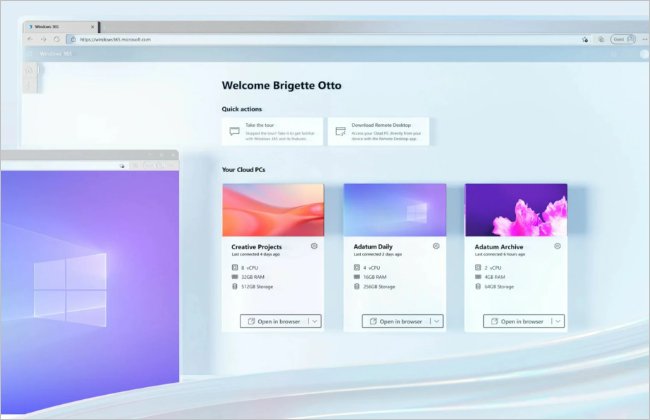The width and height of the screenshot is (650, 420).
Task: Click 'Last connected 4 days ago' text
Action: coord(256,254)
